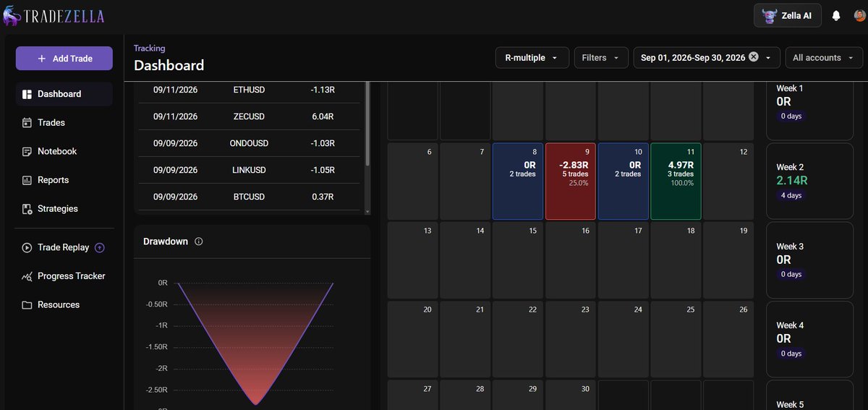Select the LINKUSD trade row
Image resolution: width=868 pixels, height=410 pixels.
248,170
